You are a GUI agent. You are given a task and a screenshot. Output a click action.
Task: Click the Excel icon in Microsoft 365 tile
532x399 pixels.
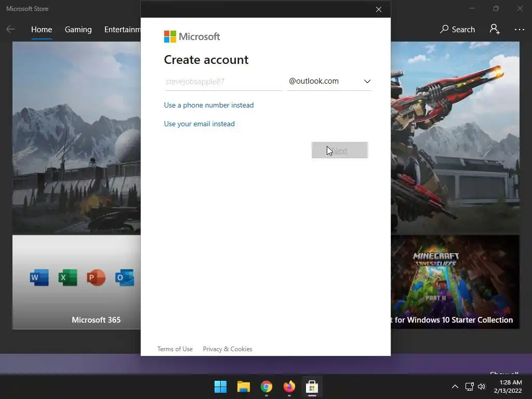pyautogui.click(x=68, y=277)
